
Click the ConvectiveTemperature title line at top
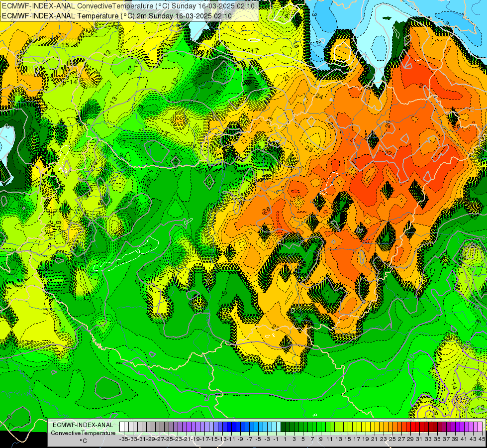[x=128, y=6]
